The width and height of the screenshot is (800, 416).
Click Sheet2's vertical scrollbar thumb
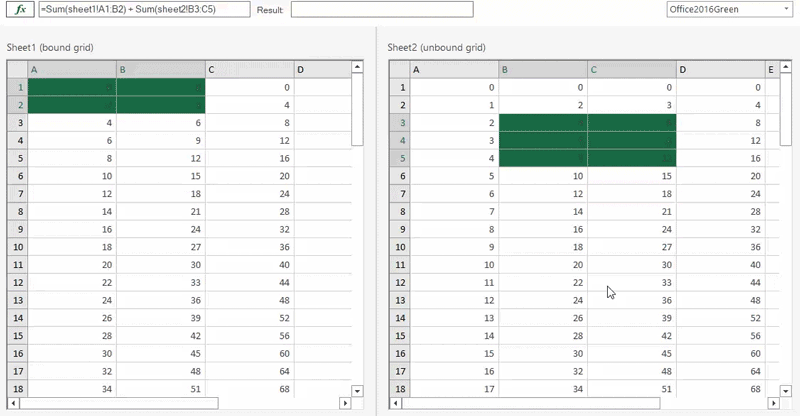[x=786, y=109]
